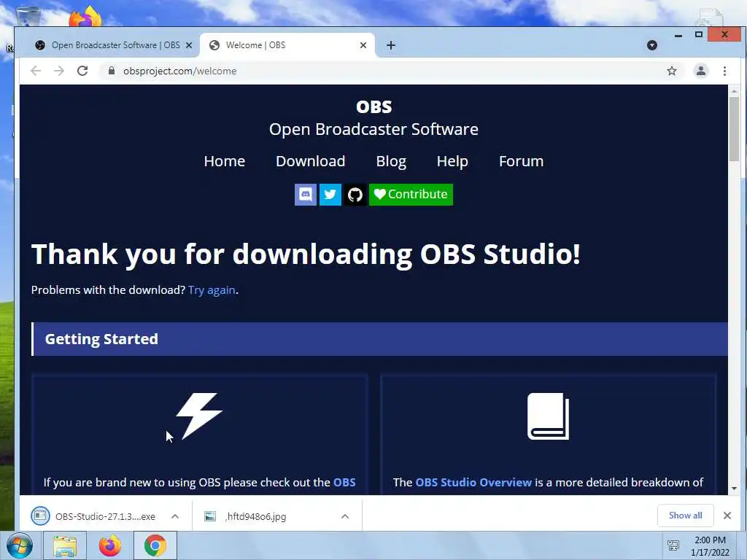Click the scrollbar up arrow
Viewport: 747px width, 560px height.
click(x=734, y=90)
